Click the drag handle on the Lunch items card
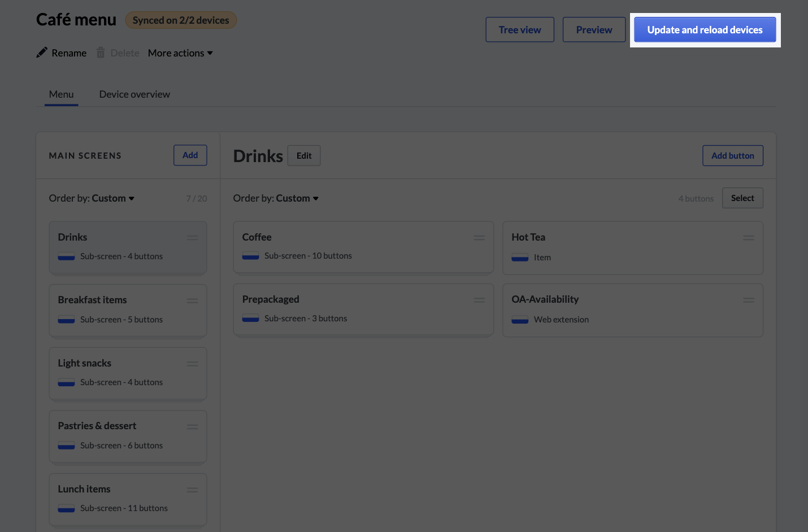This screenshot has height=532, width=808. coord(192,490)
